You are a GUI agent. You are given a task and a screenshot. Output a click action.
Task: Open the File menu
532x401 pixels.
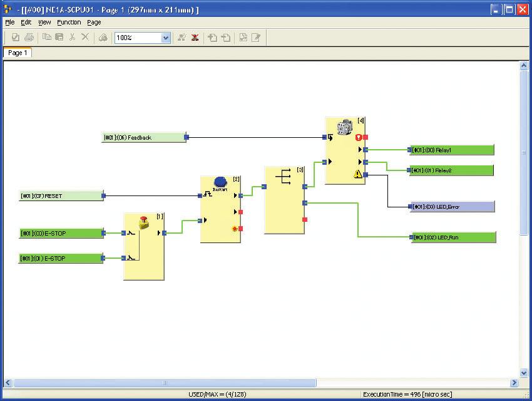(x=10, y=23)
